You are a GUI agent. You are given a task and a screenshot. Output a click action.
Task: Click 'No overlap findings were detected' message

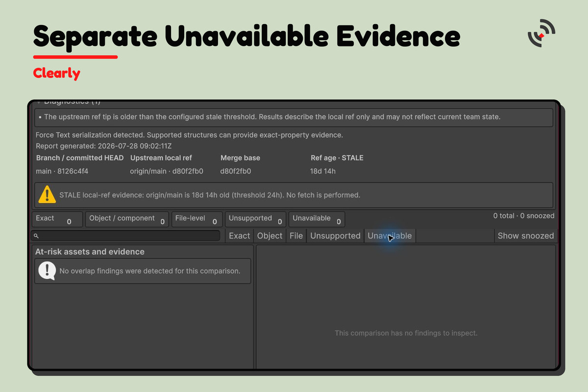[x=150, y=270]
